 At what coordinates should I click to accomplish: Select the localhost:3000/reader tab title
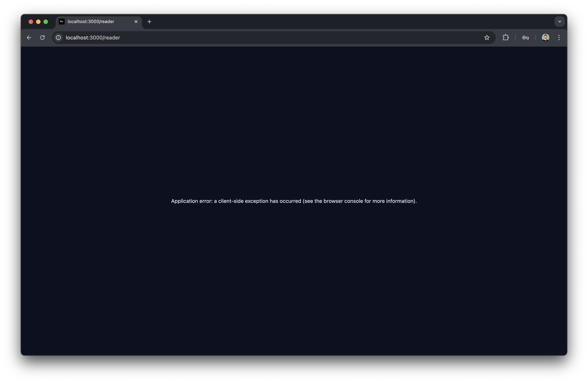coord(91,22)
